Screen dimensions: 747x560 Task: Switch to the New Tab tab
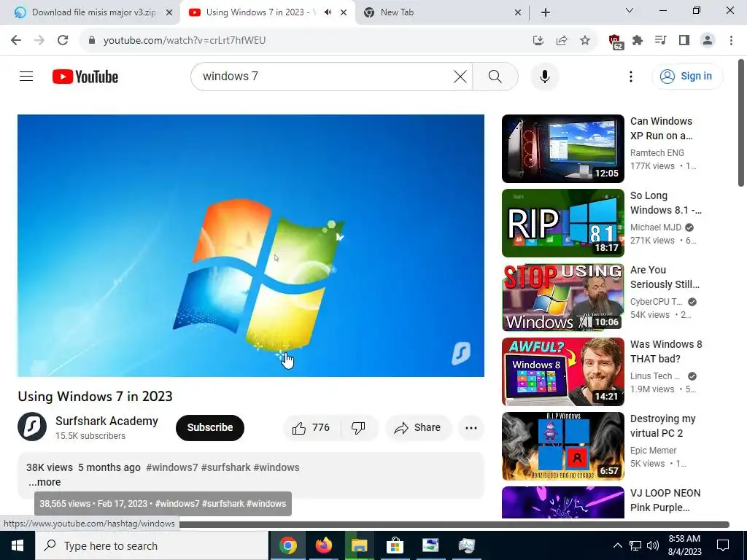[x=438, y=12]
